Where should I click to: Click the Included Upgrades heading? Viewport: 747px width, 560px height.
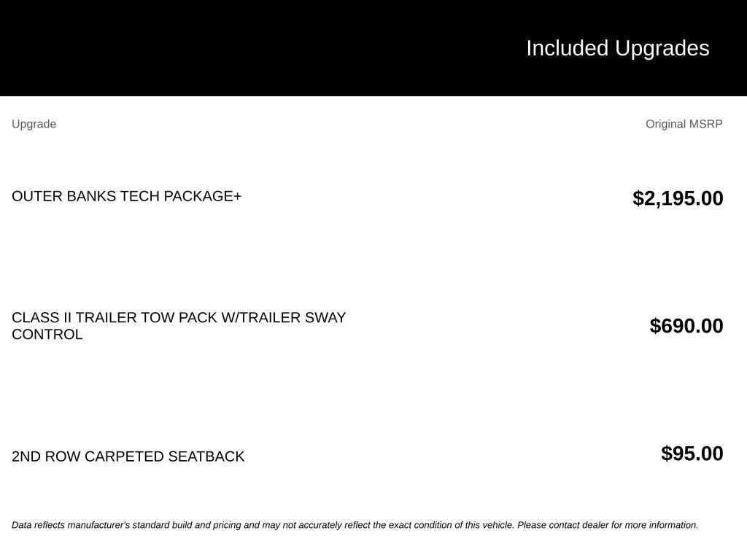click(x=617, y=49)
